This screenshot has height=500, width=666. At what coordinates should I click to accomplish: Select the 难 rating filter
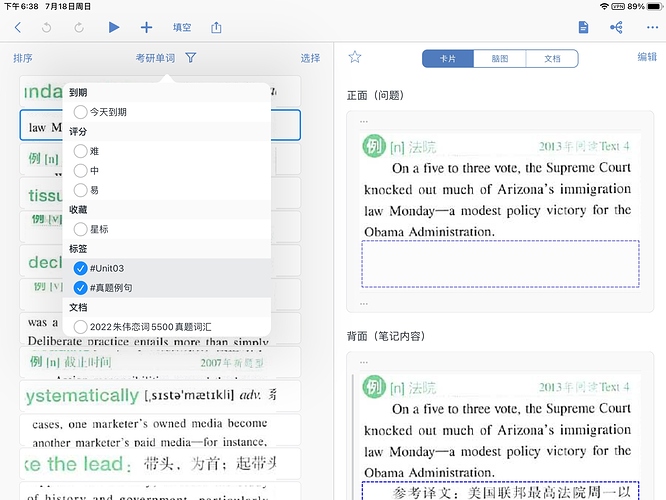(166, 151)
